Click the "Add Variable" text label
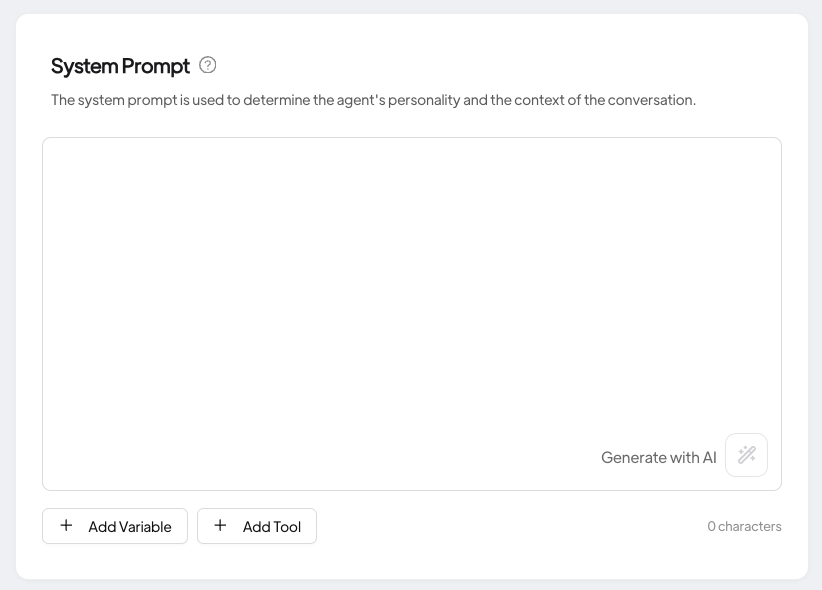 coord(130,527)
